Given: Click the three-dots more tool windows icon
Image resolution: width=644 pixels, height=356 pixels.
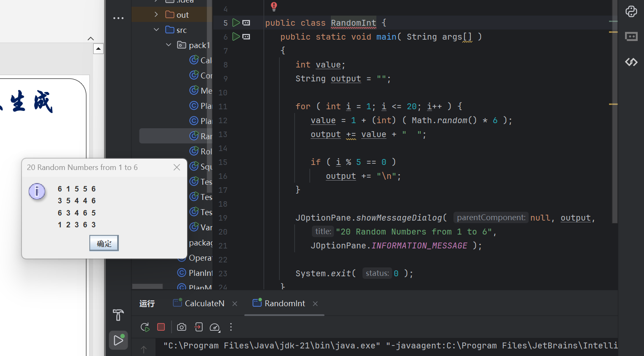Looking at the screenshot, I should point(118,18).
